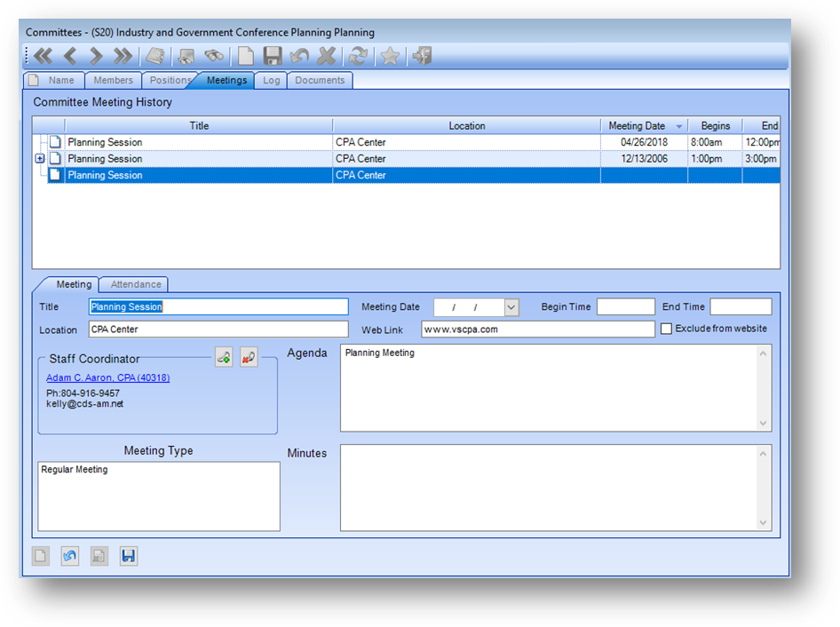Click the delete meeting icon at bottom

[x=99, y=556]
